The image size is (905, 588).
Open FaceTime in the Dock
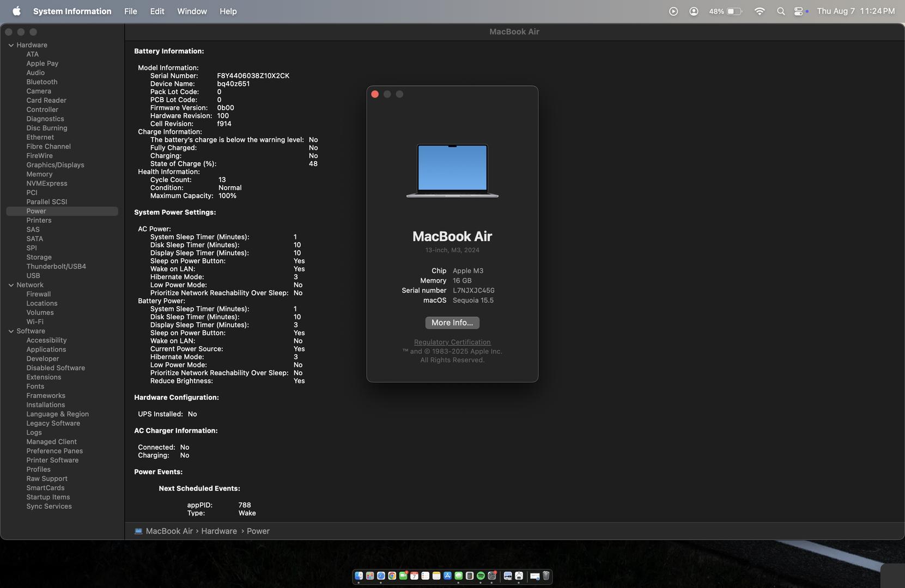[403, 575]
